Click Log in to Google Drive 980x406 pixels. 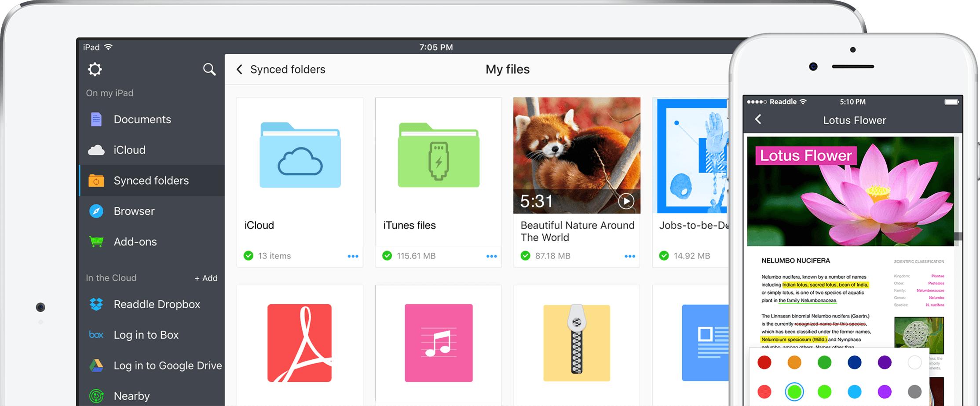click(167, 365)
